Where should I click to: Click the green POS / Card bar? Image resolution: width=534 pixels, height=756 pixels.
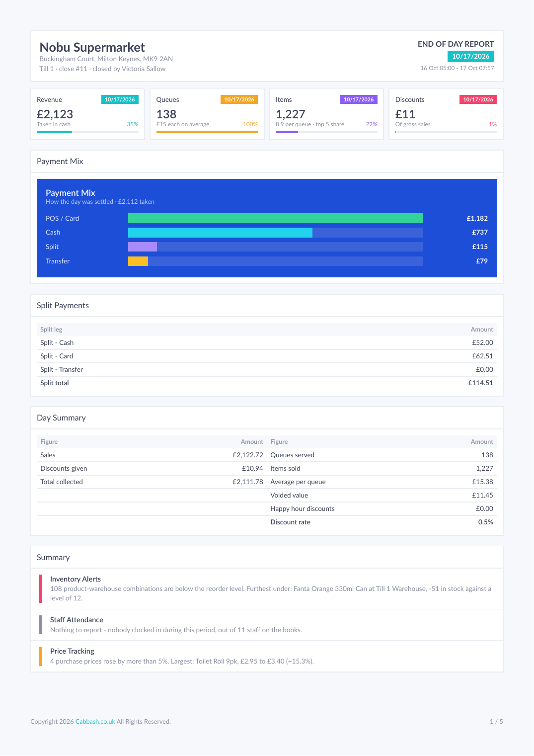click(276, 218)
